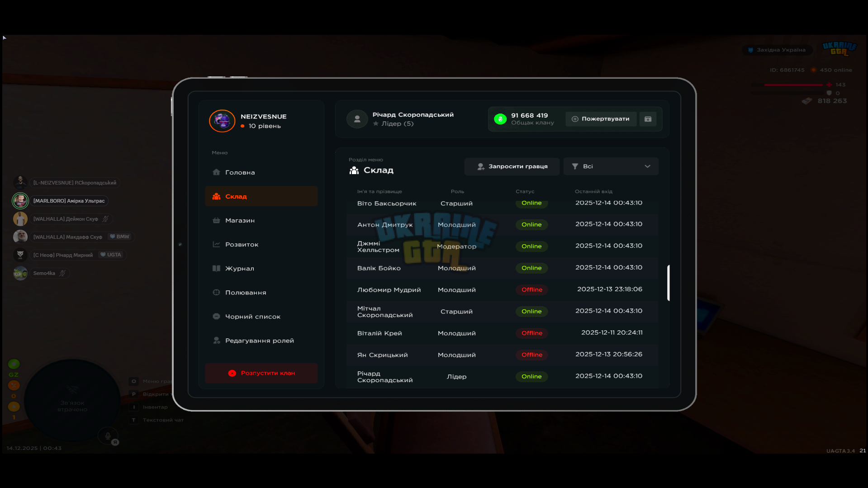Click the NEIZVESNUE clan avatar
Screen dimensions: 868x488
[222, 121]
